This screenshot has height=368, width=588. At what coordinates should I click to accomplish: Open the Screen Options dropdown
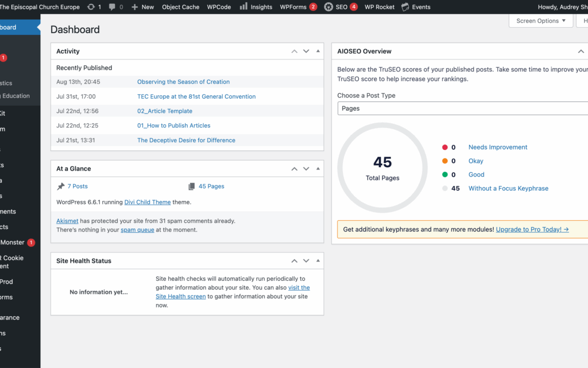coord(541,21)
